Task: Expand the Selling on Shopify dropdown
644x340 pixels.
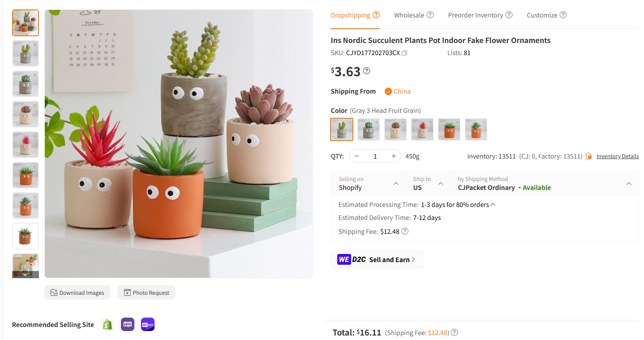Action: (x=395, y=183)
